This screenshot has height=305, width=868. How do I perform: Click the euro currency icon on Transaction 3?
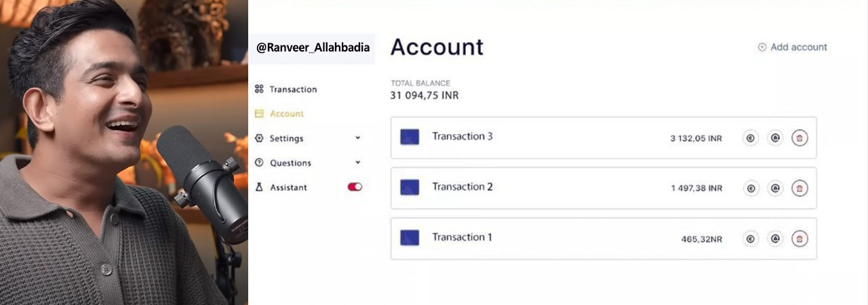[x=751, y=138]
